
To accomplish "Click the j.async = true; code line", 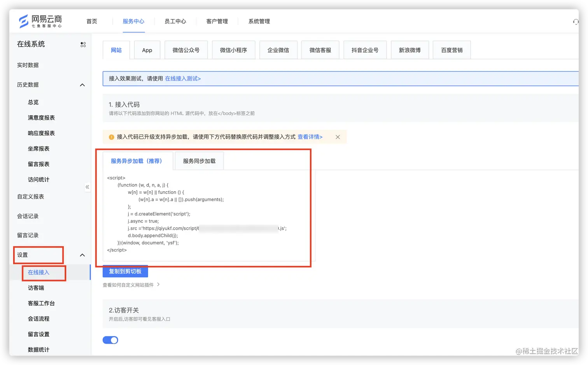I will click(143, 221).
